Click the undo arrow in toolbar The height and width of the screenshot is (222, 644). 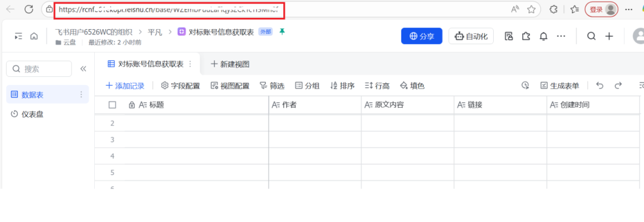600,85
